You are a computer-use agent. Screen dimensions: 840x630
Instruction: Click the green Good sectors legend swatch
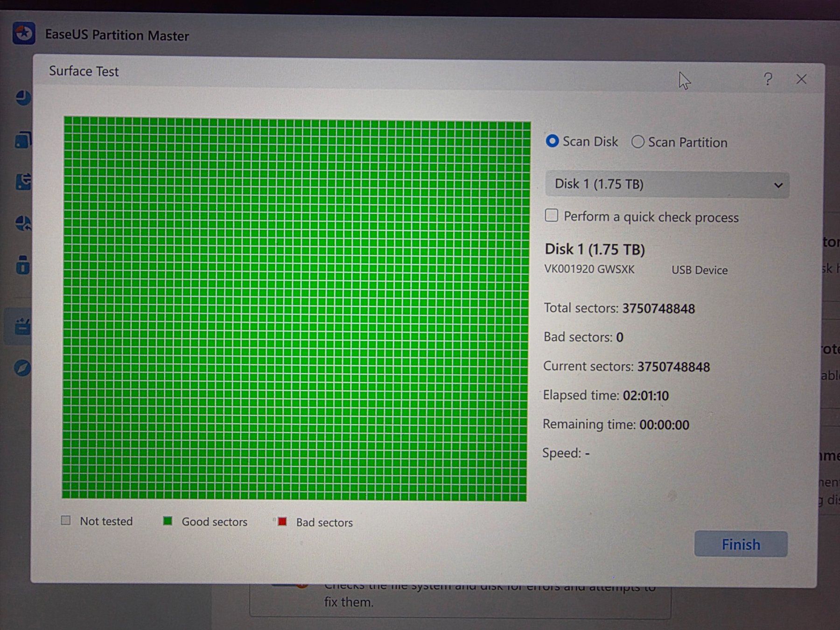(168, 521)
